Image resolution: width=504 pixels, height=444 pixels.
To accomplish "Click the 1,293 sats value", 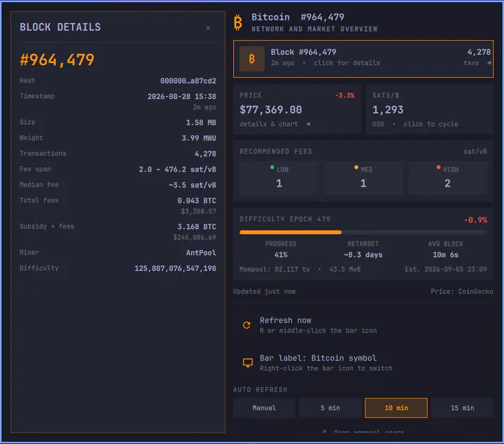I will [x=388, y=110].
